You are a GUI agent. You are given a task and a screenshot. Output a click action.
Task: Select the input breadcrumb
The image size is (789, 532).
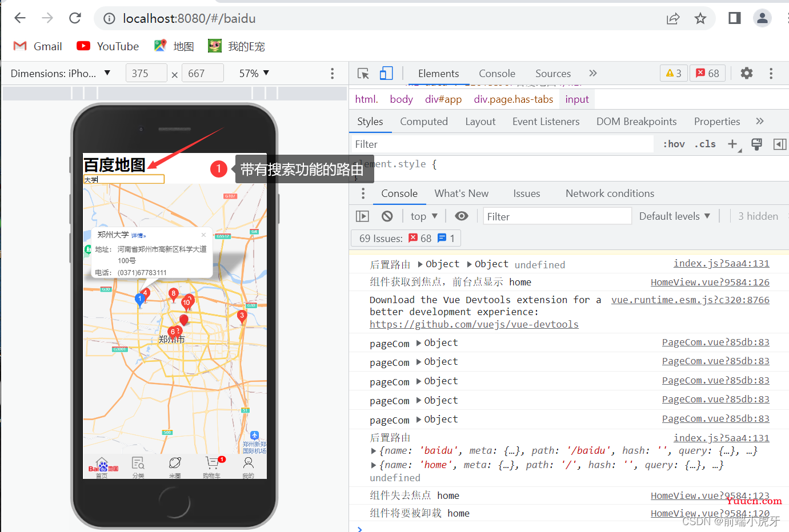point(577,99)
